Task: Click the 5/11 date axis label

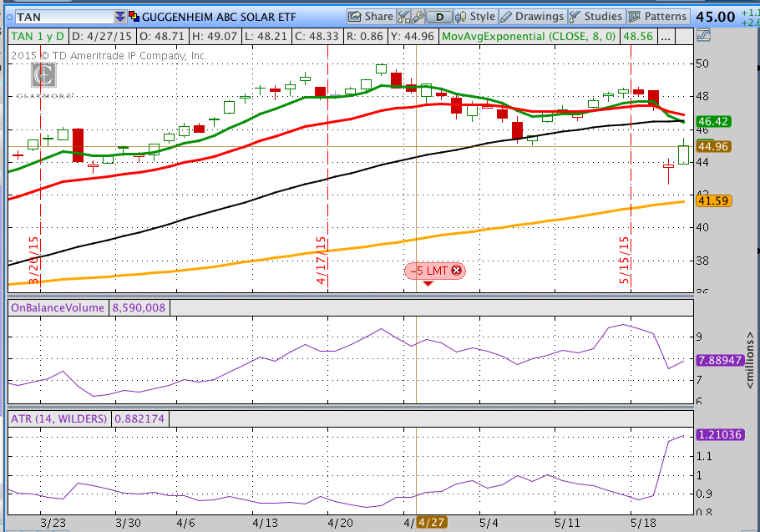Action: coord(567,524)
